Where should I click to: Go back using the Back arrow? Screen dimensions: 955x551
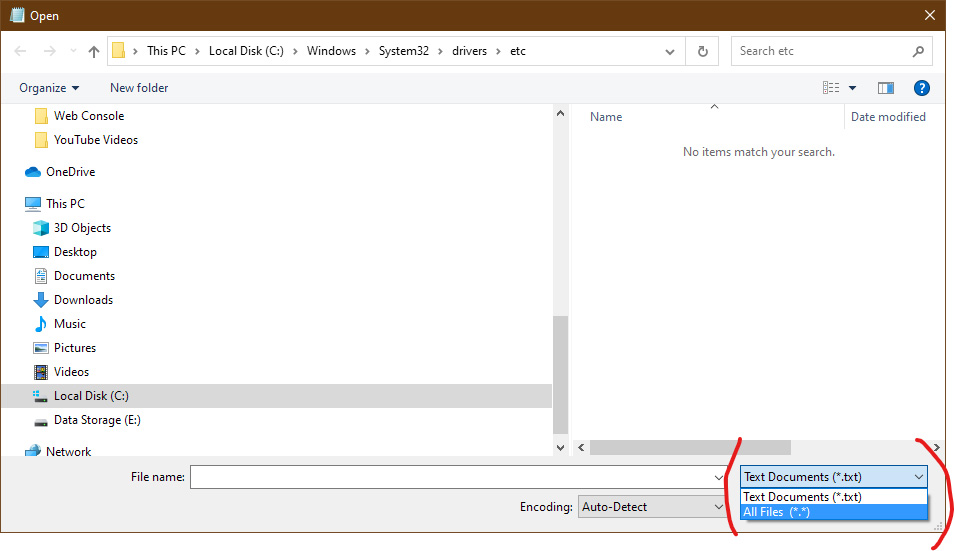click(20, 51)
